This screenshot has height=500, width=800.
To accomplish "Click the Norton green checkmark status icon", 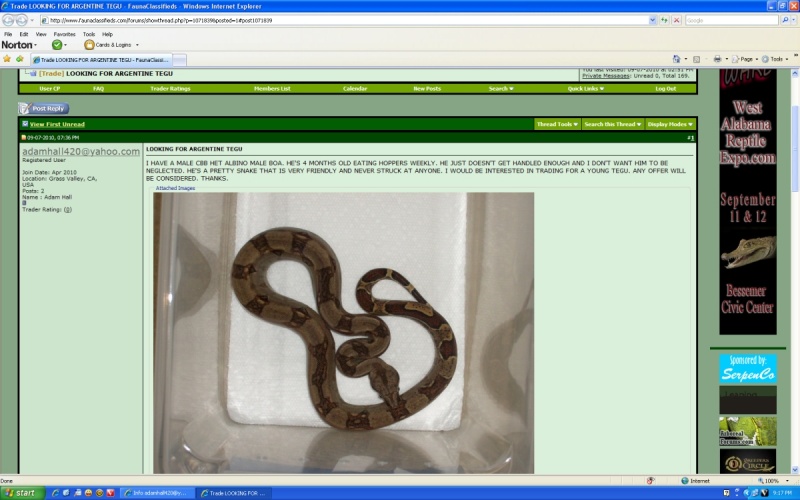I will click(57, 45).
